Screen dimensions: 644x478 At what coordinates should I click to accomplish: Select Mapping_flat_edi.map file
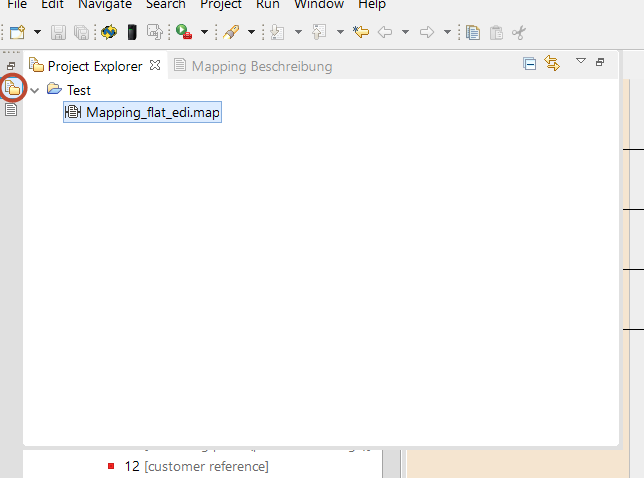tap(152, 112)
